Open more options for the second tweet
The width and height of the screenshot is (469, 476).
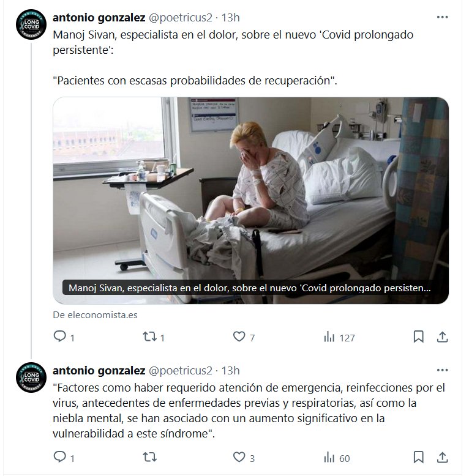point(442,370)
